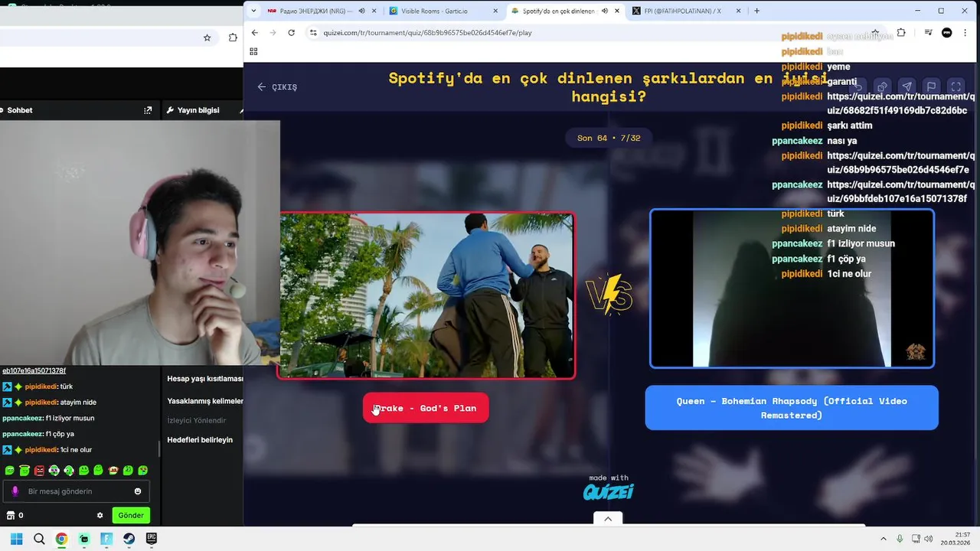Click the green halo emote
The height and width of the screenshot is (551, 980).
[24, 471]
